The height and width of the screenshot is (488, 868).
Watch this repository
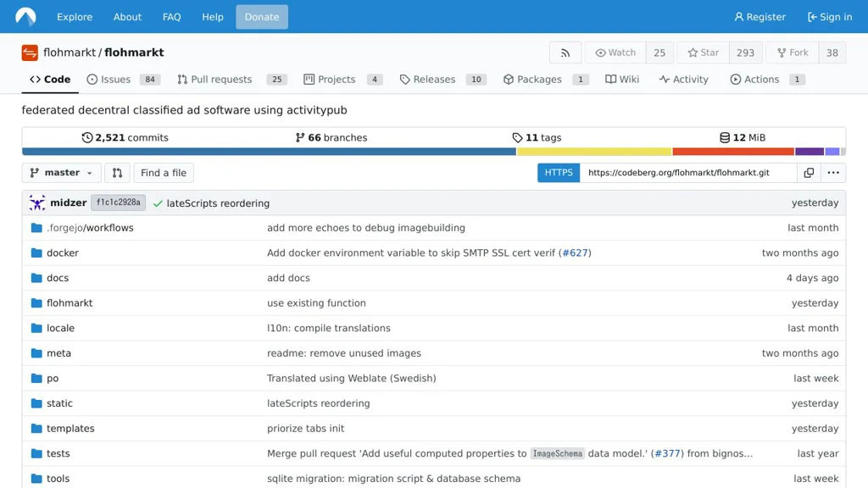point(615,53)
